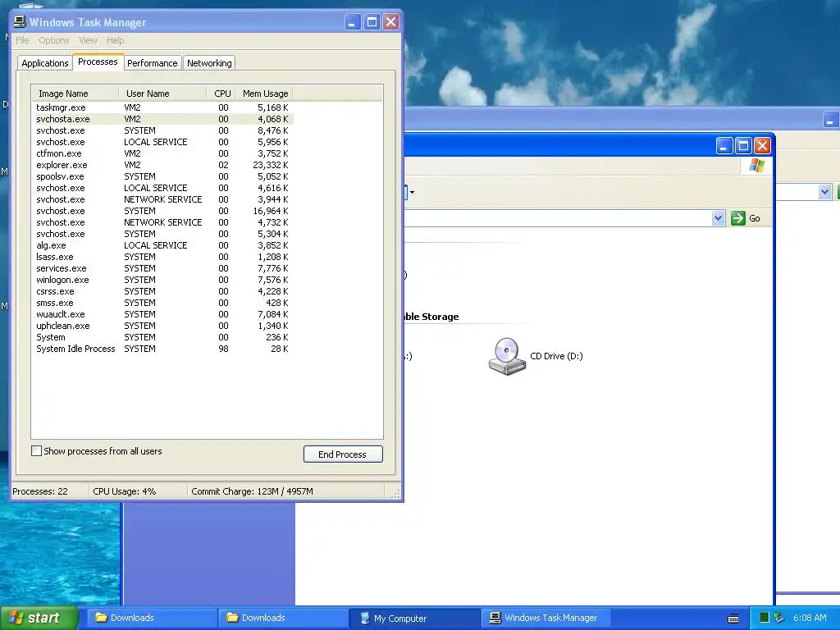Enable Show processes from all users
The height and width of the screenshot is (630, 840).
click(36, 451)
